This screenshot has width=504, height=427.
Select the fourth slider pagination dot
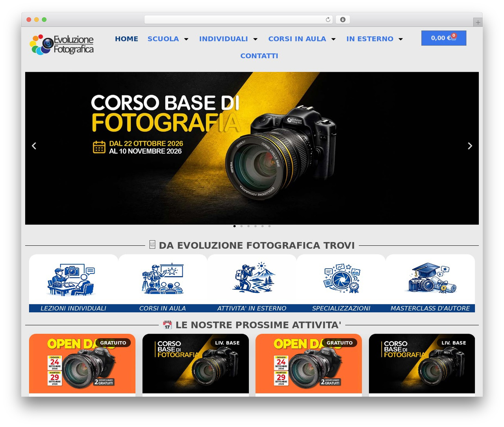click(256, 226)
